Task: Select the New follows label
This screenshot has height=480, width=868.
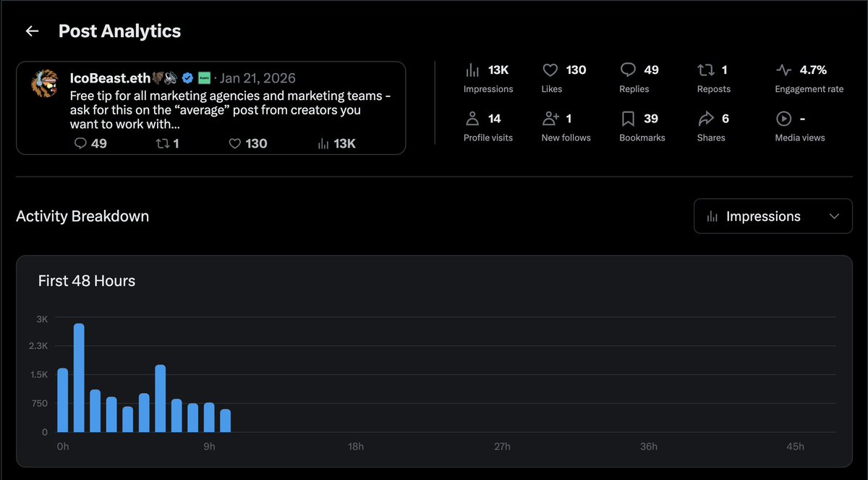Action: pos(566,138)
